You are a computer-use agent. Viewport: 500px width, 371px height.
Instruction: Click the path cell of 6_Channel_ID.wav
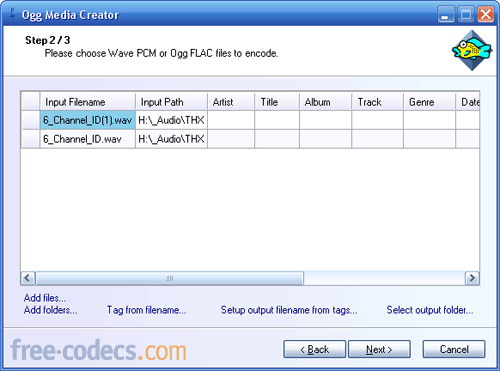click(171, 139)
